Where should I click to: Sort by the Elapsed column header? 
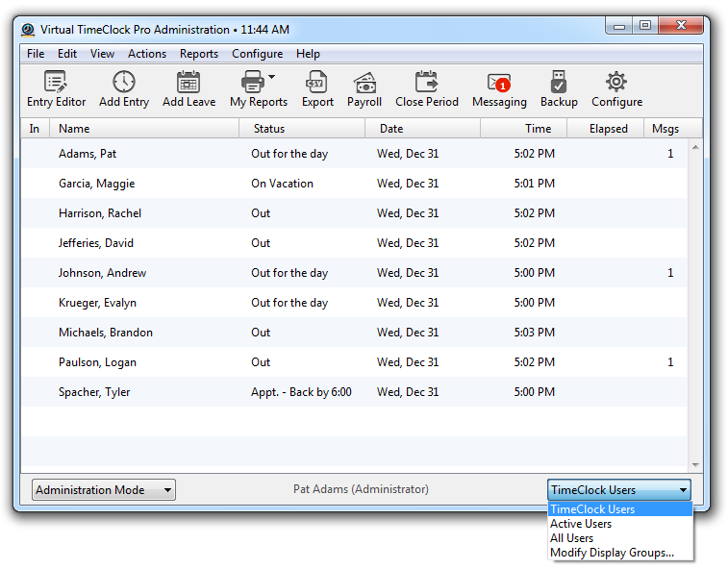606,129
